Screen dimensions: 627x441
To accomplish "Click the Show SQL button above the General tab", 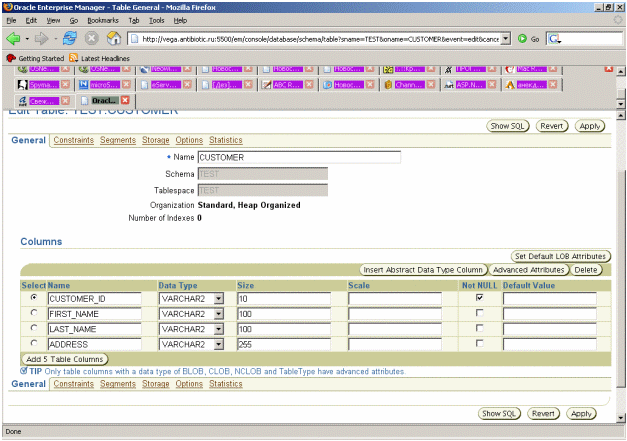I will coord(508,126).
